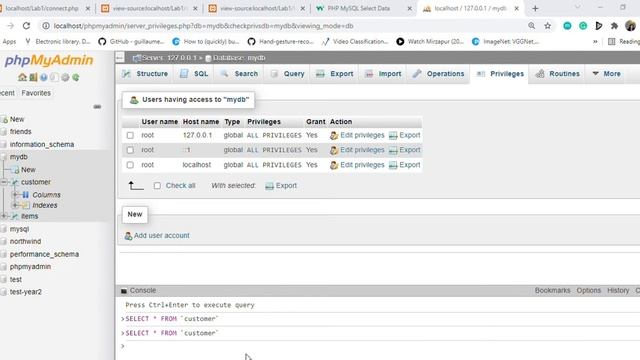Bookmark this page with star icon
640x360 pixels.
pyautogui.click(x=547, y=26)
